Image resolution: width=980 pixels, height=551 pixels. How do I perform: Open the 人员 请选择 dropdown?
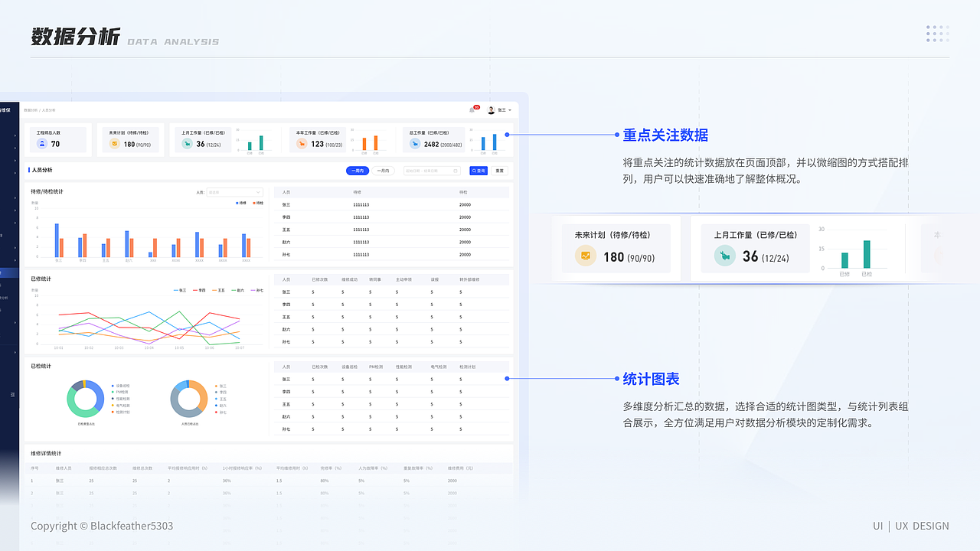point(234,192)
